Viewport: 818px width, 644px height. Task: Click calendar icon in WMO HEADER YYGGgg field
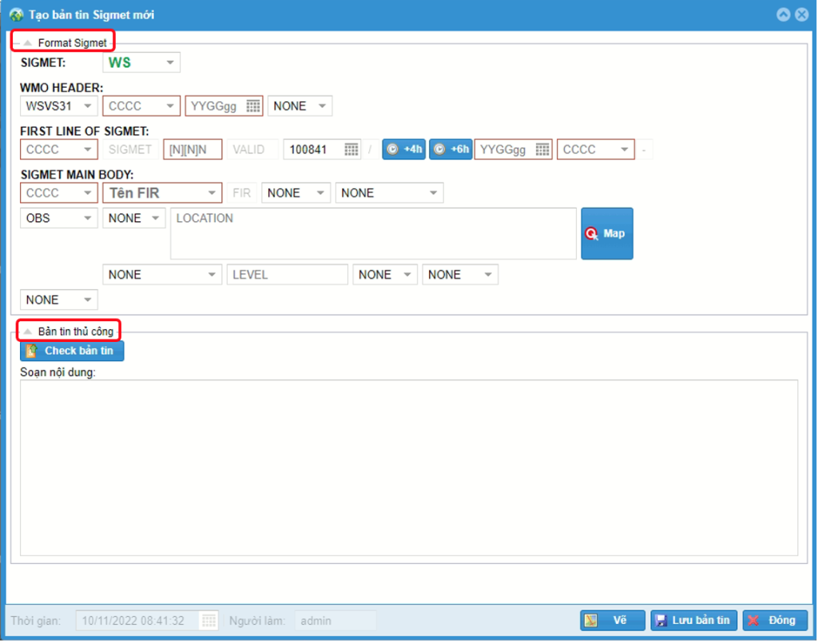pos(253,106)
